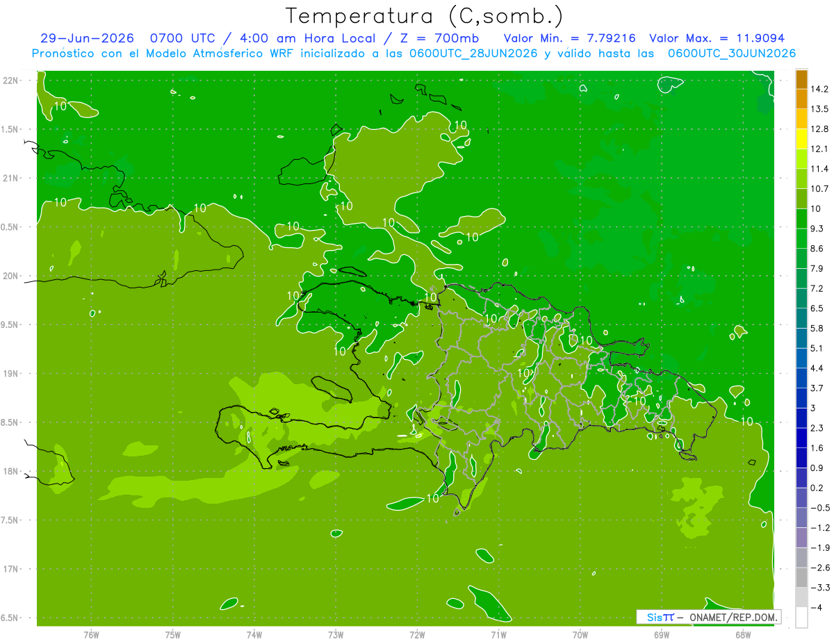This screenshot has height=644, width=834.
Task: Click the '18N' latitude axis label
Action: point(11,471)
